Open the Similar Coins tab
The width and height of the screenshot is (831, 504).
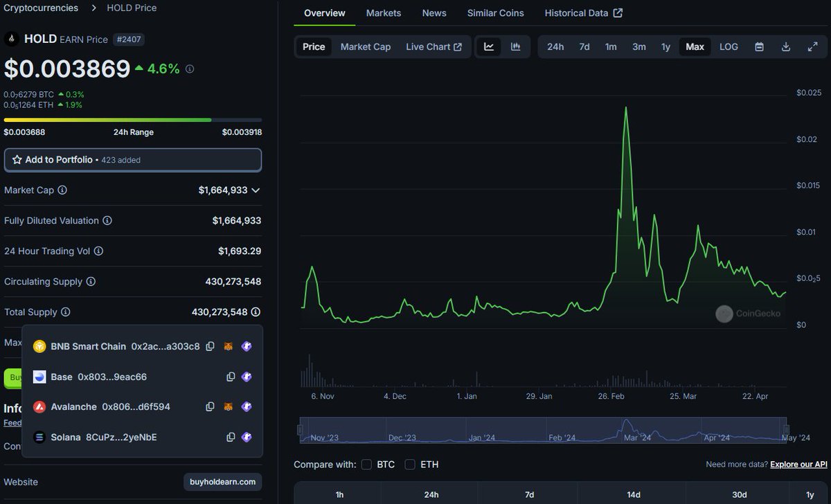tap(496, 13)
